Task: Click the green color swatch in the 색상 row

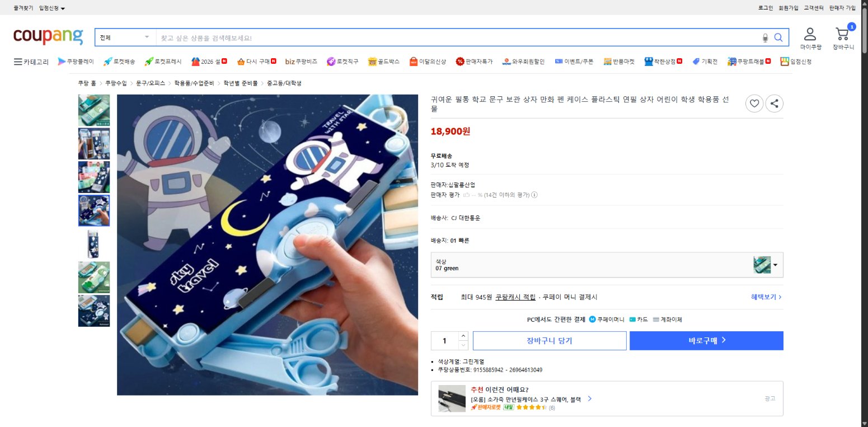Action: point(762,264)
